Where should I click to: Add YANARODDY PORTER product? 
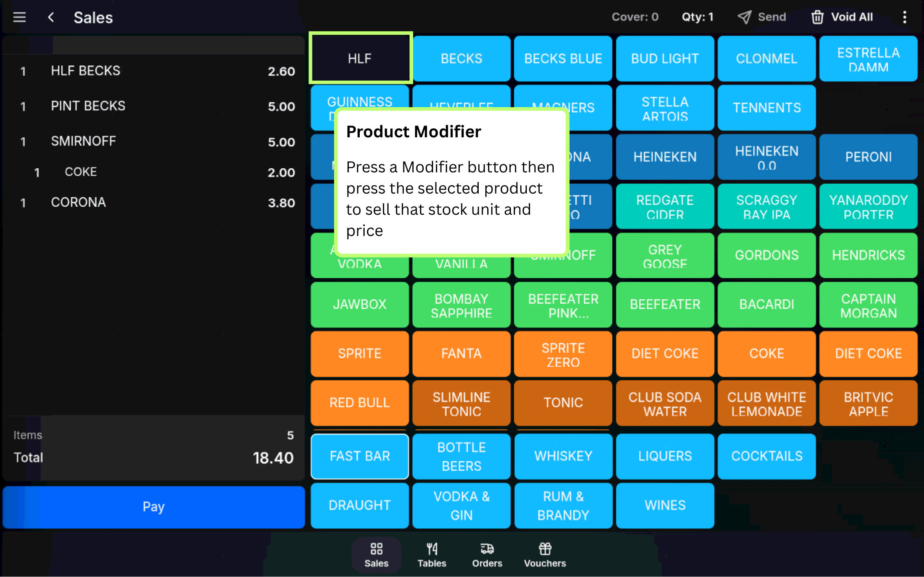click(x=868, y=206)
